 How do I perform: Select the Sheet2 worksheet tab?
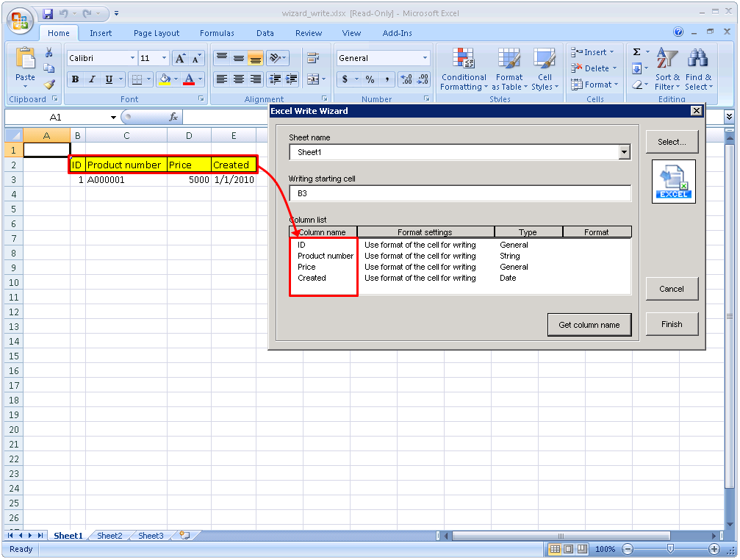click(x=109, y=536)
